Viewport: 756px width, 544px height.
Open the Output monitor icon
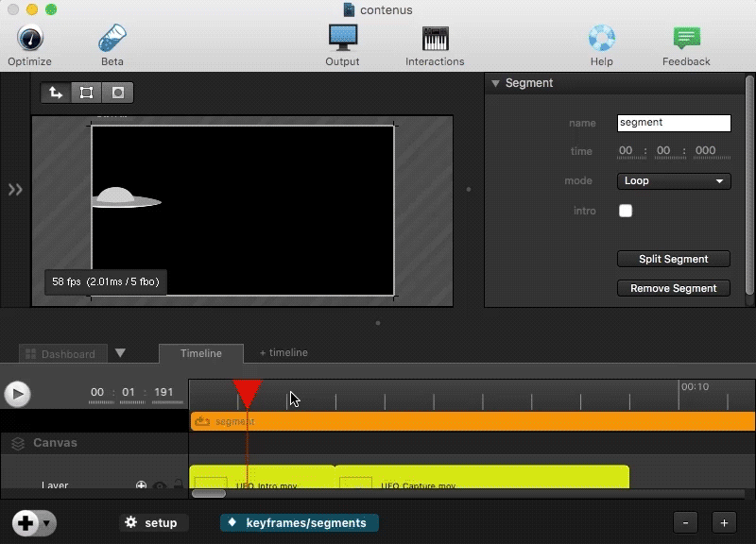pyautogui.click(x=342, y=39)
